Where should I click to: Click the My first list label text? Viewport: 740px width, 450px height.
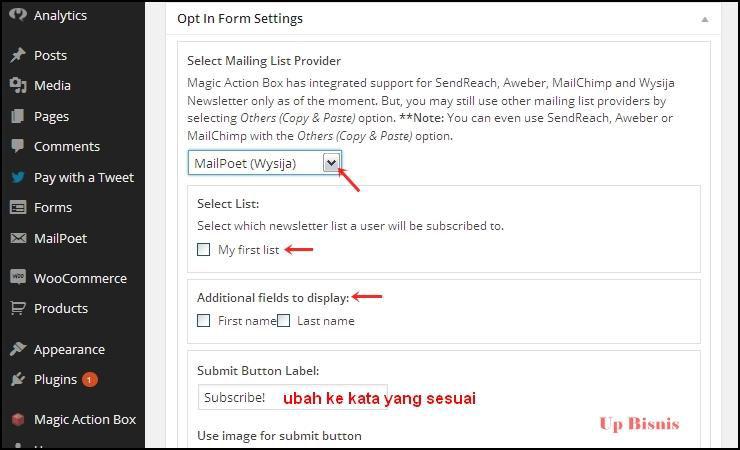(249, 250)
